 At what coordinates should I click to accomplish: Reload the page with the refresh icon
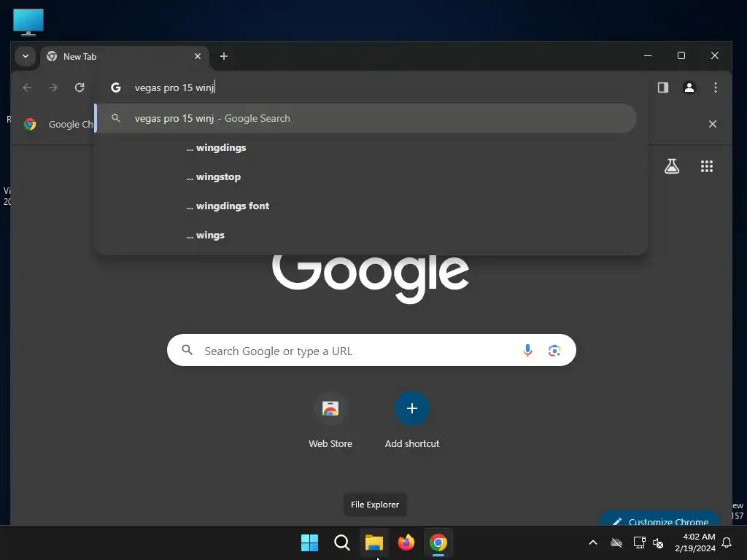(80, 87)
